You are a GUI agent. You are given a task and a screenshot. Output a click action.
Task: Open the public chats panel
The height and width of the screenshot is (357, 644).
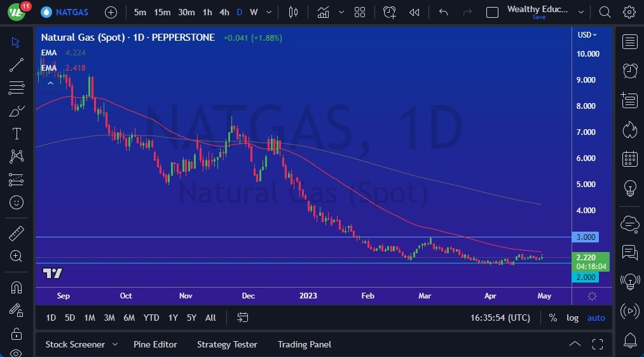pos(629,224)
